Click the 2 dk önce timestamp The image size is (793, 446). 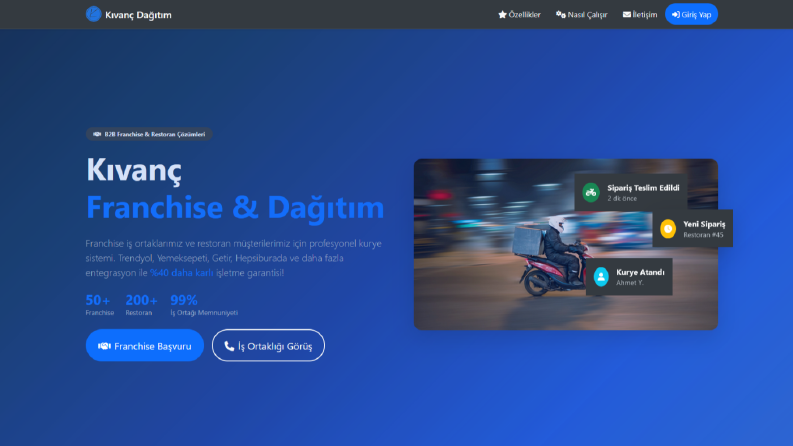[x=622, y=198]
